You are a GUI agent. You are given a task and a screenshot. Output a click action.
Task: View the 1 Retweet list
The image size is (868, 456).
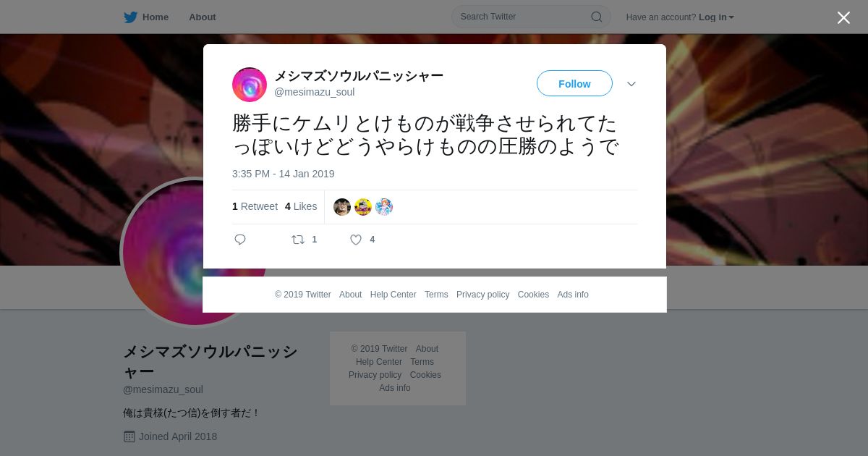[255, 206]
